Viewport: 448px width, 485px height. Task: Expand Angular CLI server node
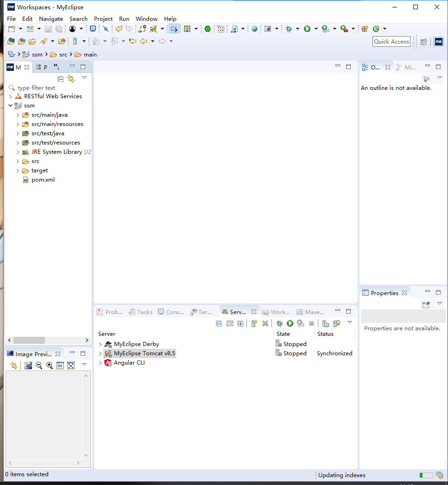point(100,363)
